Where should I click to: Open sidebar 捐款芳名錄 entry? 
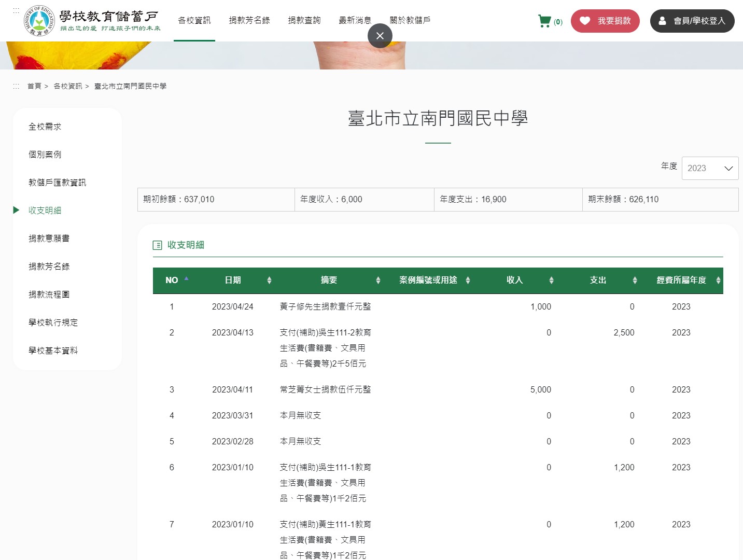tap(49, 267)
